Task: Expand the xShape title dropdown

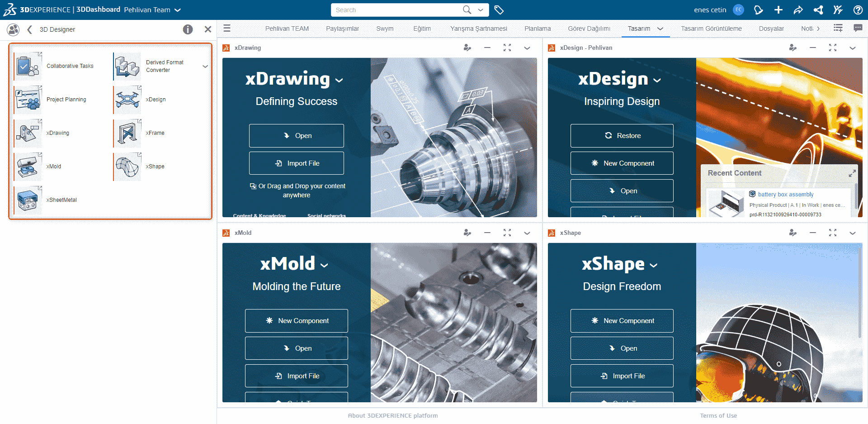Action: coord(654,266)
